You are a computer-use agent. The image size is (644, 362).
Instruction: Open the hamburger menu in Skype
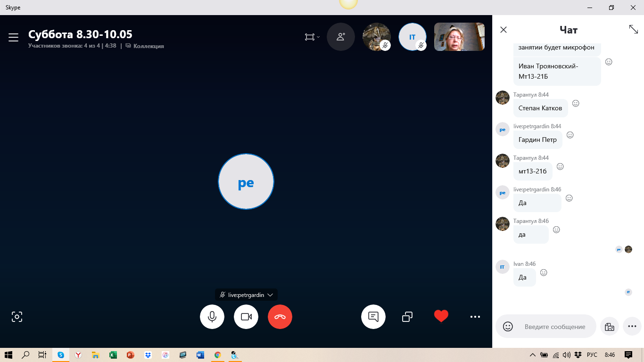coord(13,37)
